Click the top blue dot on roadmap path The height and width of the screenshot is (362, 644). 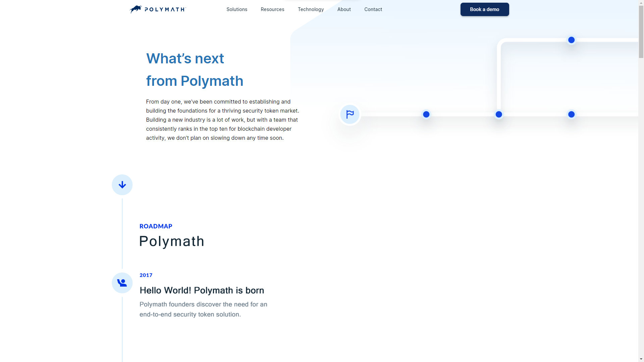pyautogui.click(x=571, y=40)
